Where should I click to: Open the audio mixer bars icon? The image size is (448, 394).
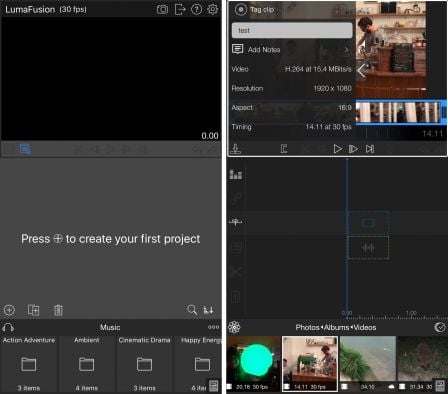[x=236, y=174]
